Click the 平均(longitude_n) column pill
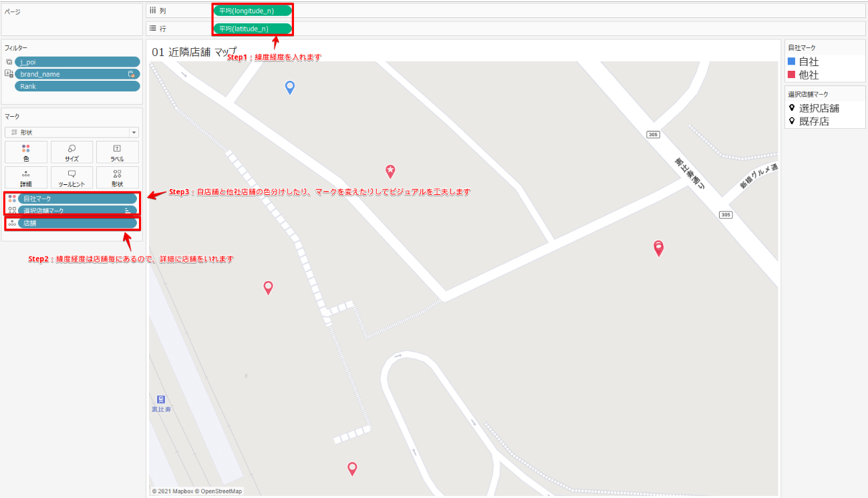Screen dimensions: 868x498 (x=253, y=11)
